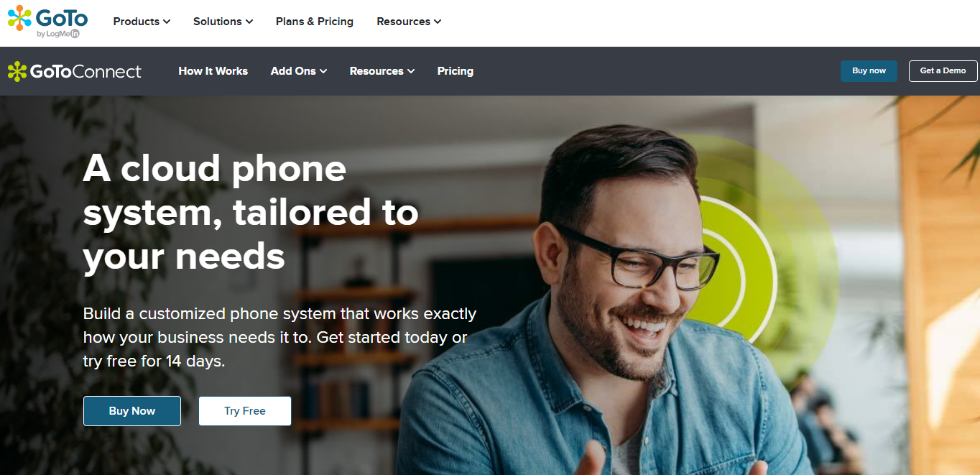Click the GoToConnect logo

pyautogui.click(x=75, y=71)
